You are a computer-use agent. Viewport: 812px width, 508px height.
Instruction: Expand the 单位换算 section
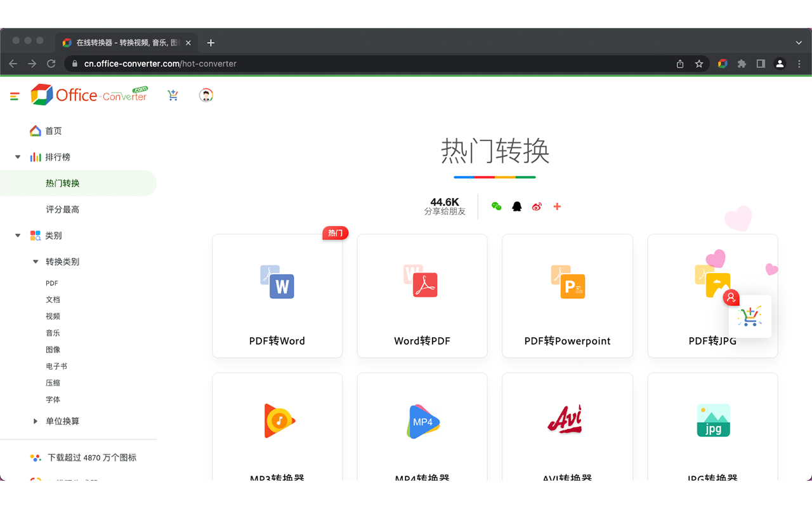tap(36, 420)
